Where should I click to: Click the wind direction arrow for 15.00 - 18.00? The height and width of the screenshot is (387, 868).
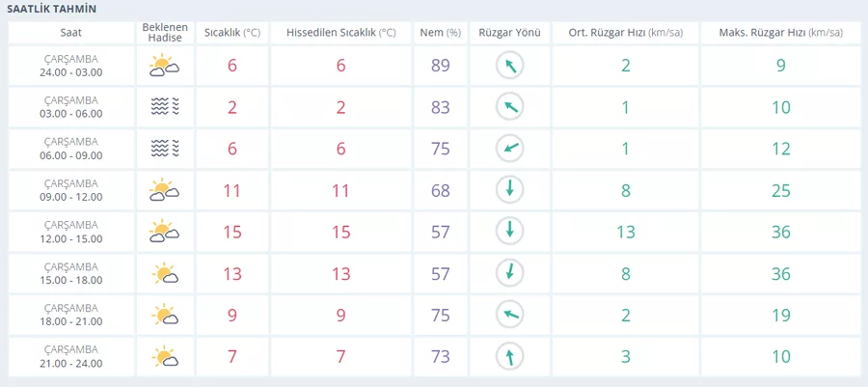coord(509,273)
